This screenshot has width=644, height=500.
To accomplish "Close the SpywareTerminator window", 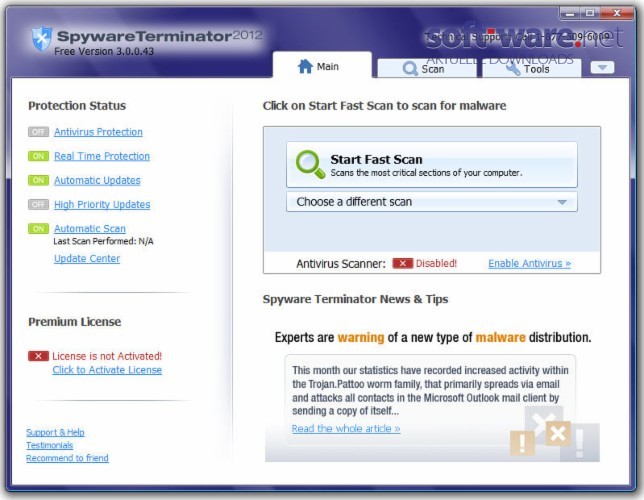I will tap(617, 14).
